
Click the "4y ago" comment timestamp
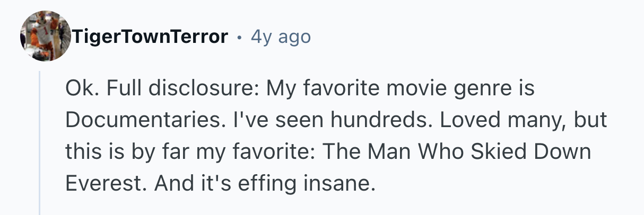tap(280, 37)
